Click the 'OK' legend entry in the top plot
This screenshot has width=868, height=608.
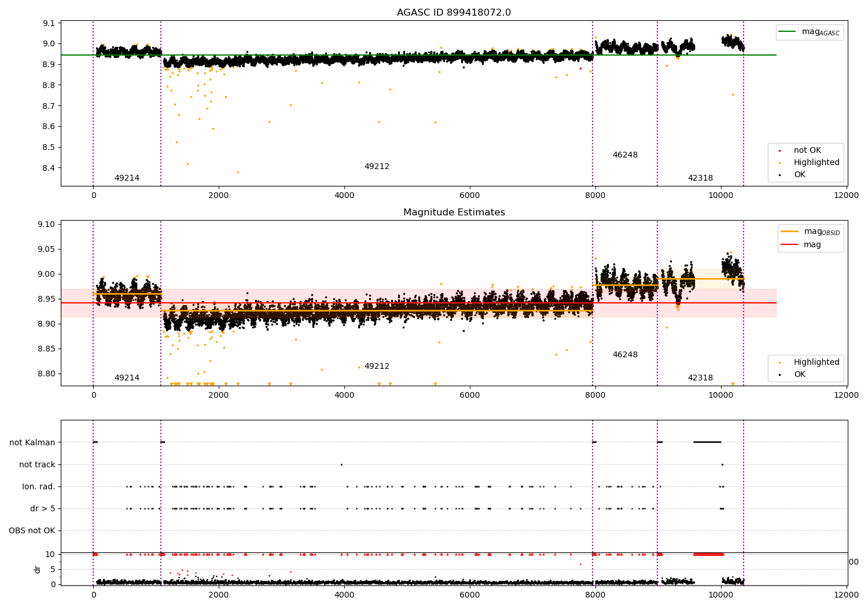tap(792, 175)
